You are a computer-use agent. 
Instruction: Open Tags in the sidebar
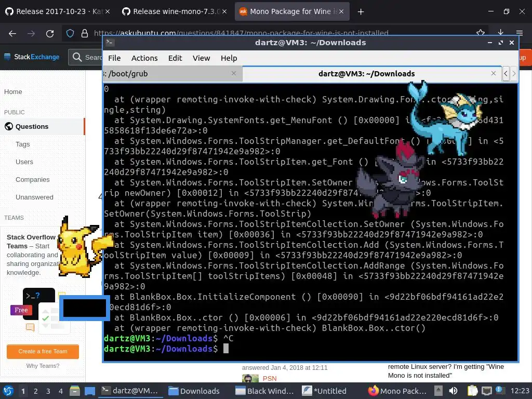click(x=23, y=144)
